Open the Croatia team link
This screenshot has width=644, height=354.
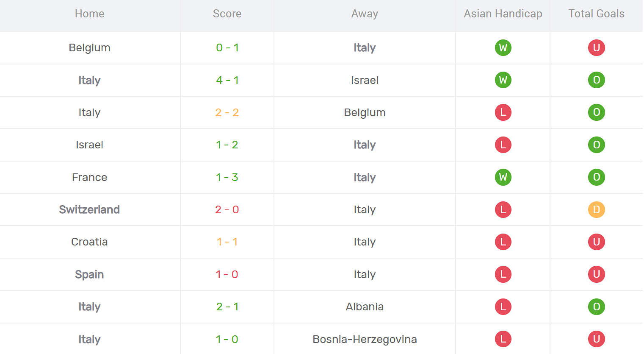(x=89, y=242)
